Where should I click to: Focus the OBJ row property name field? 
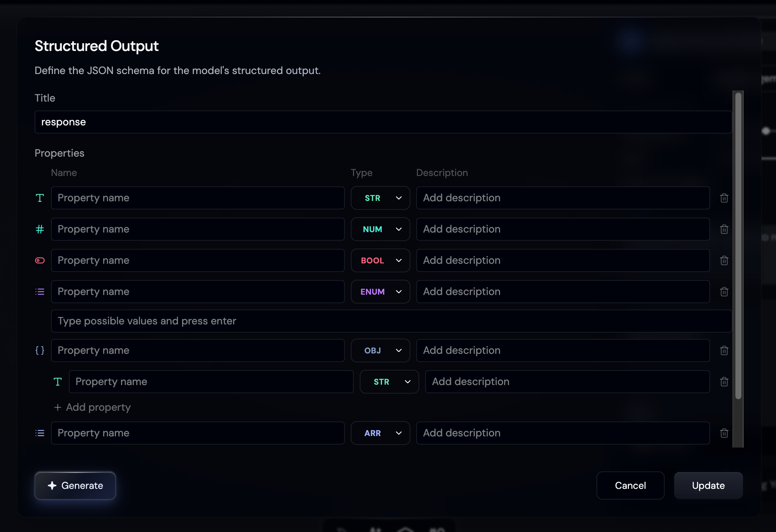(x=198, y=350)
